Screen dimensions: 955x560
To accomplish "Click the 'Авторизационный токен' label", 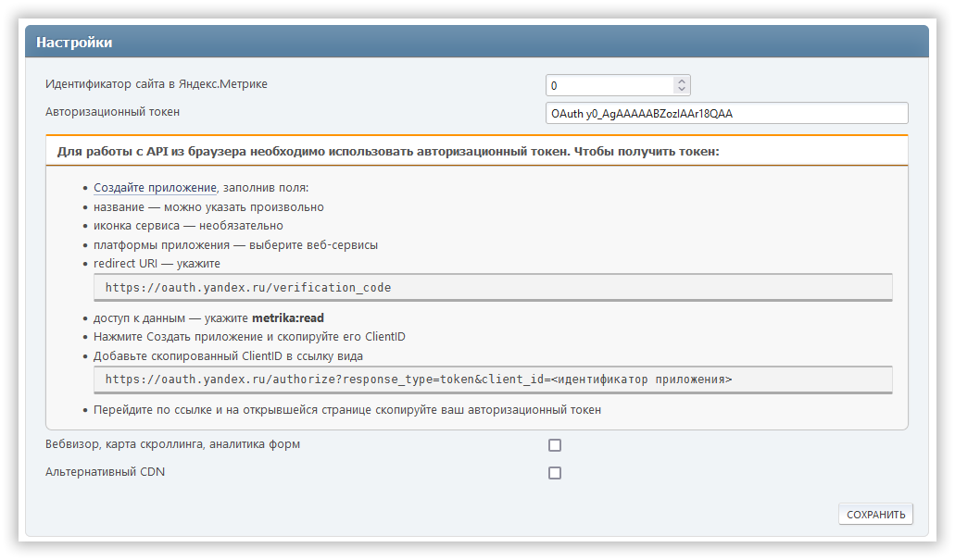I will [112, 112].
